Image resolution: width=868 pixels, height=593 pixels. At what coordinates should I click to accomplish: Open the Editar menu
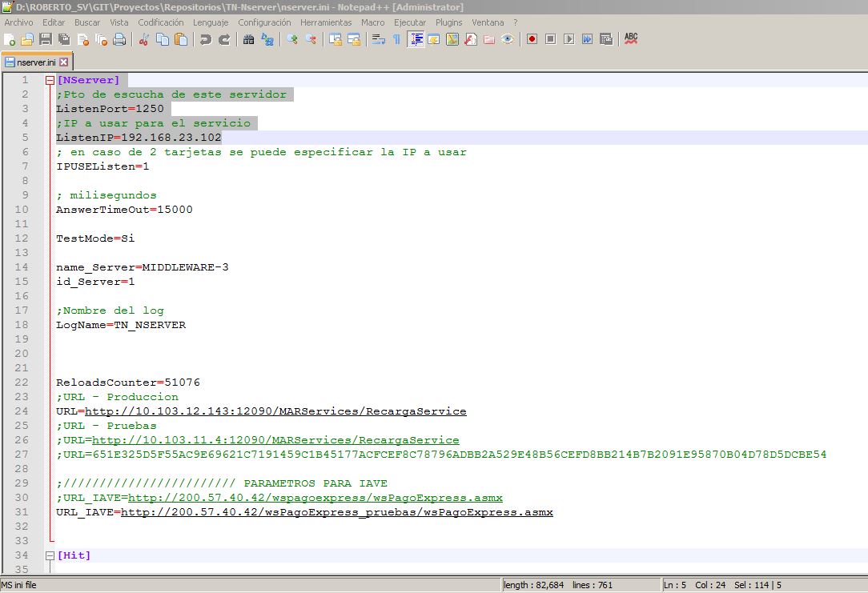(54, 22)
